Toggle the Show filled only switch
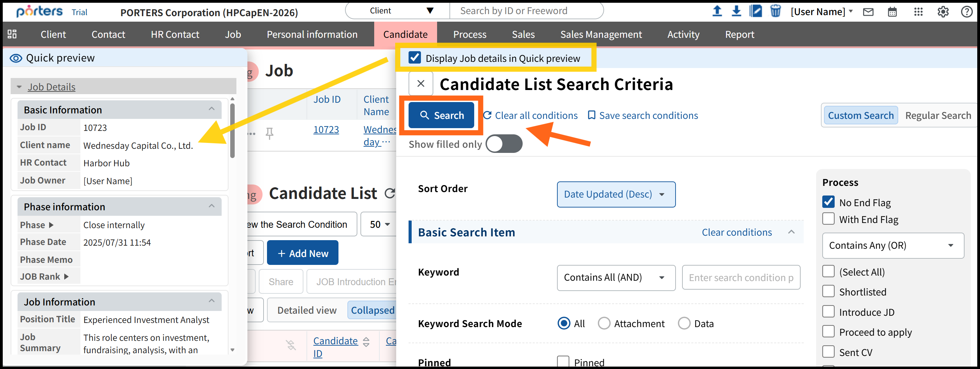 click(504, 144)
